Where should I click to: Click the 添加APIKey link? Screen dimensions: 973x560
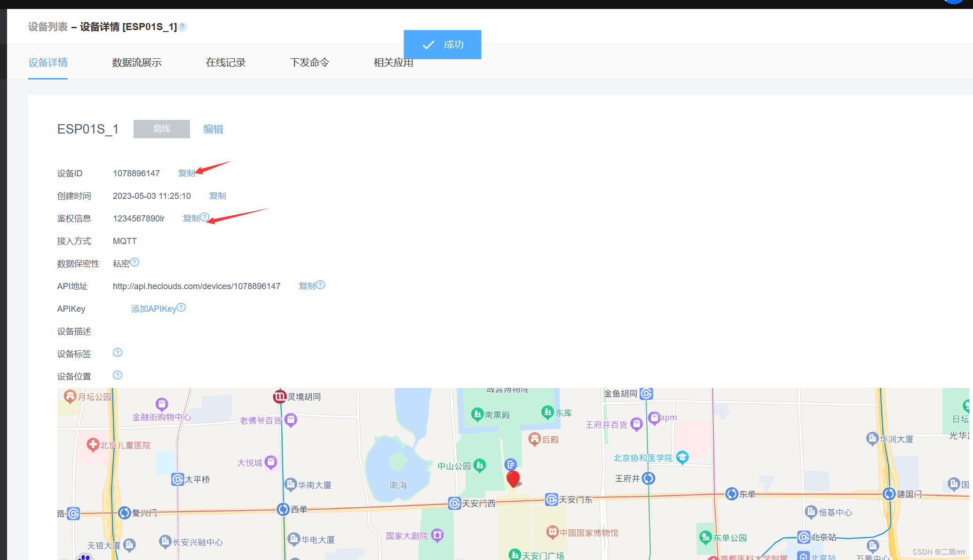[x=153, y=309]
